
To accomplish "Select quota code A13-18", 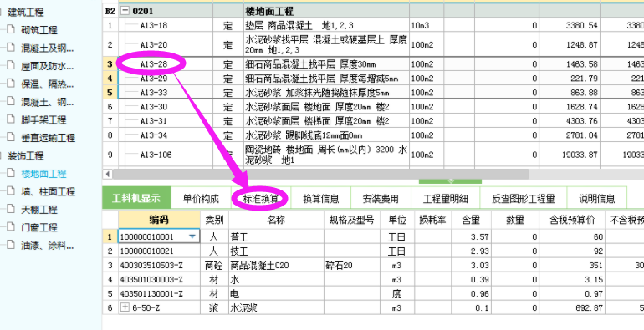I will tap(154, 25).
